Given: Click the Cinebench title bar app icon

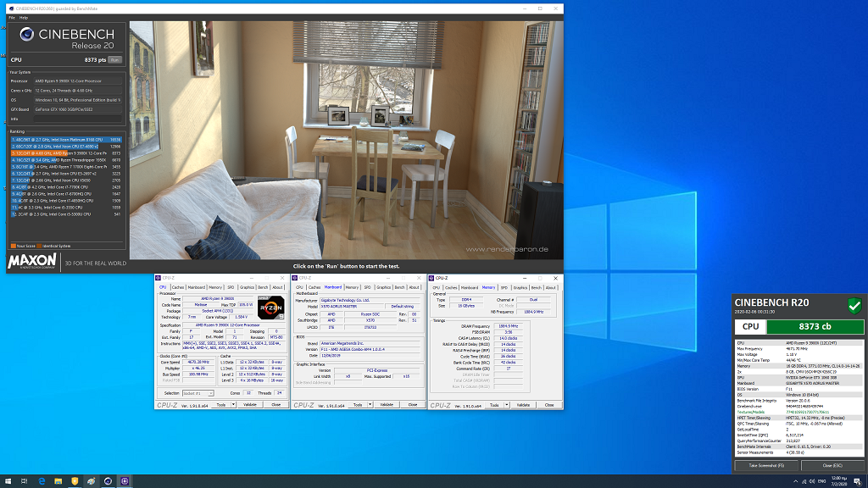Looking at the screenshot, I should point(11,8).
